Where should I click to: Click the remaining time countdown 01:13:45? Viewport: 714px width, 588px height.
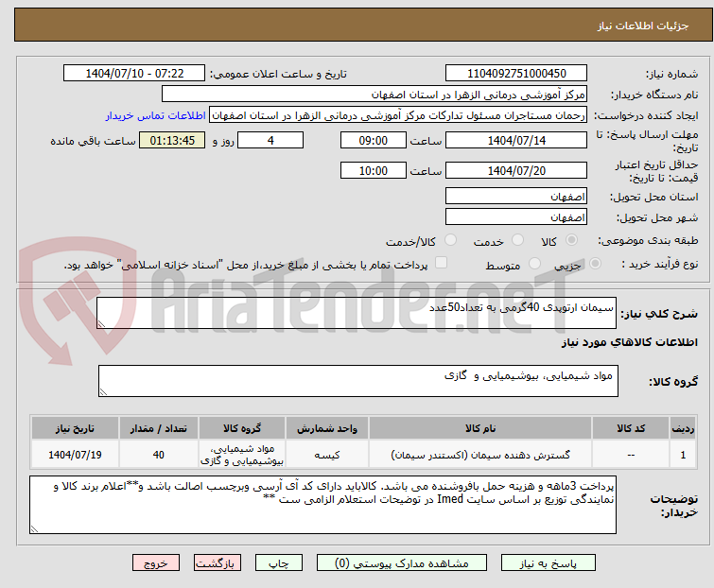click(172, 140)
